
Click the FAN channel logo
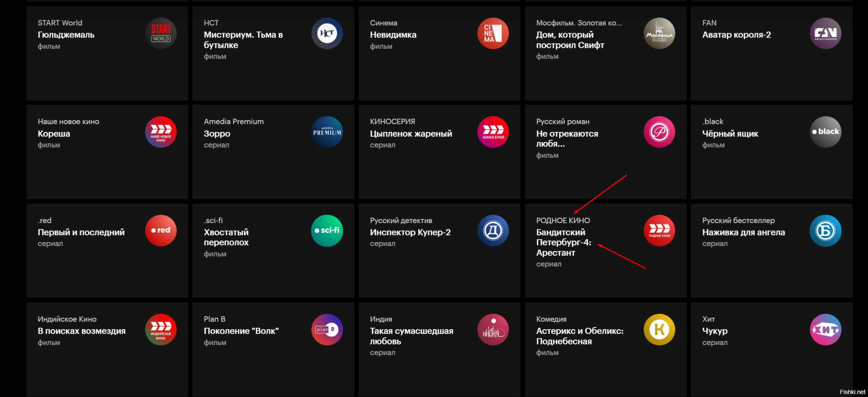click(x=826, y=33)
